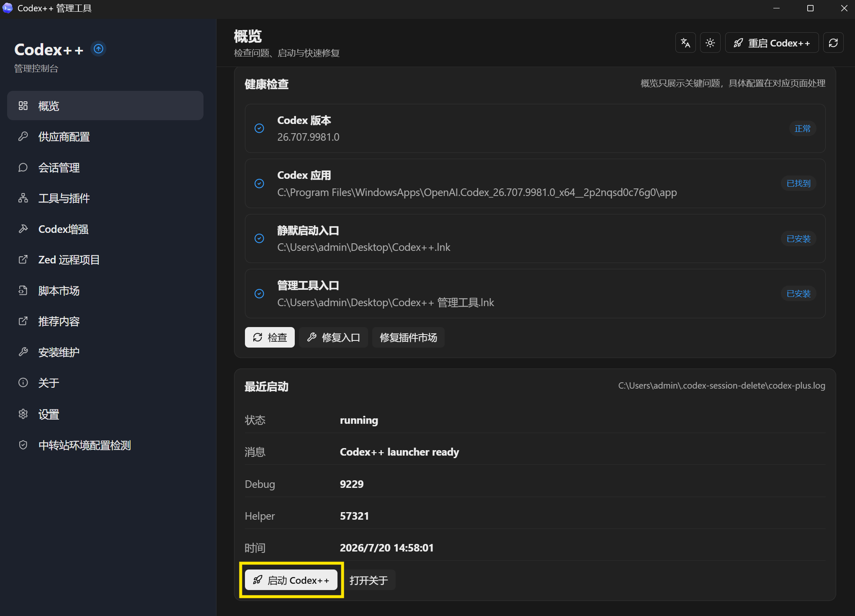Maximize the Codex++ 管理工具 window
The image size is (855, 616).
pos(810,8)
